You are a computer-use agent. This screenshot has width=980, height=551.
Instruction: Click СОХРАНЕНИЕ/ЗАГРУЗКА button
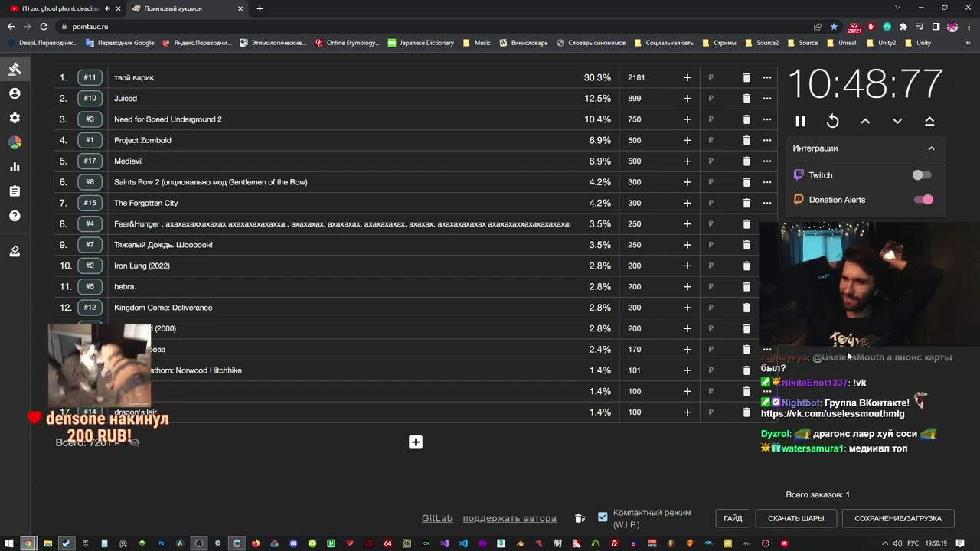pos(898,518)
